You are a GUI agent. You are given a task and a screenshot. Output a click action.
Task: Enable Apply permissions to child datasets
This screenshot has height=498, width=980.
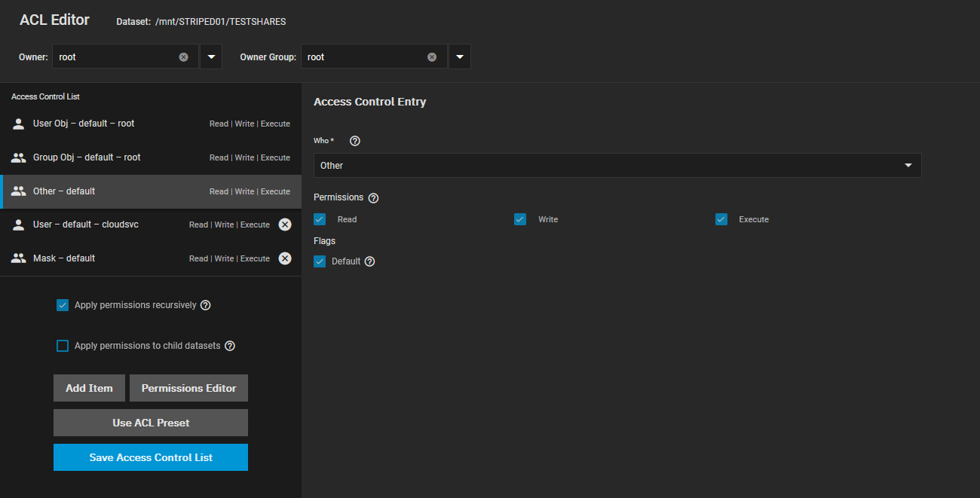pyautogui.click(x=63, y=346)
